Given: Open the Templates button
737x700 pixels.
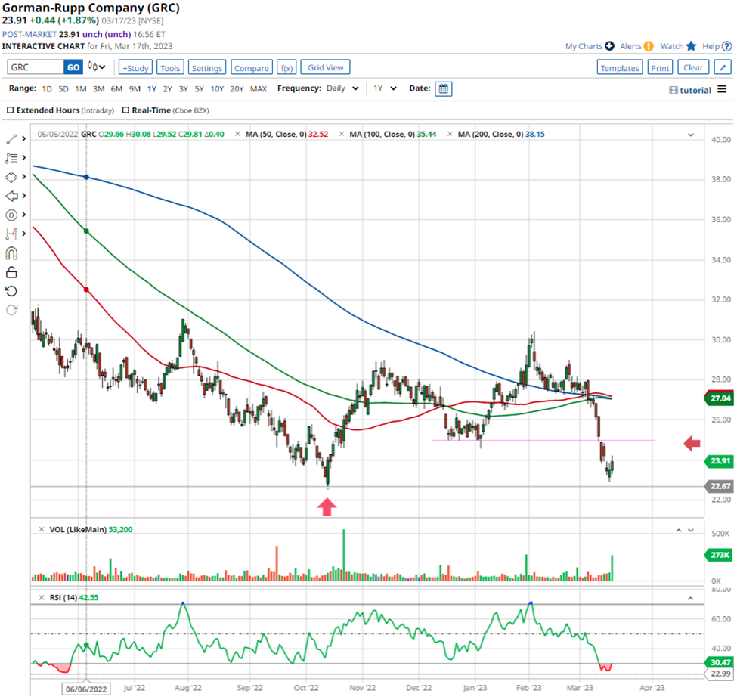Looking at the screenshot, I should [620, 67].
